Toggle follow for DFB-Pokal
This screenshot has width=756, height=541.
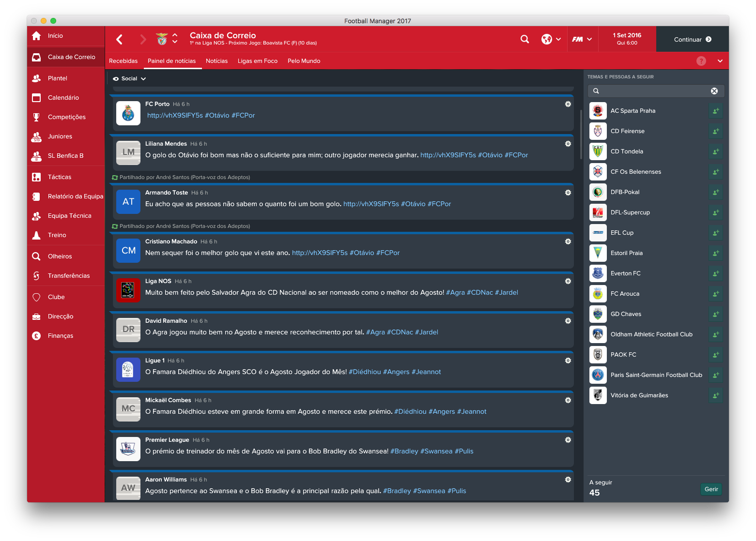point(715,192)
